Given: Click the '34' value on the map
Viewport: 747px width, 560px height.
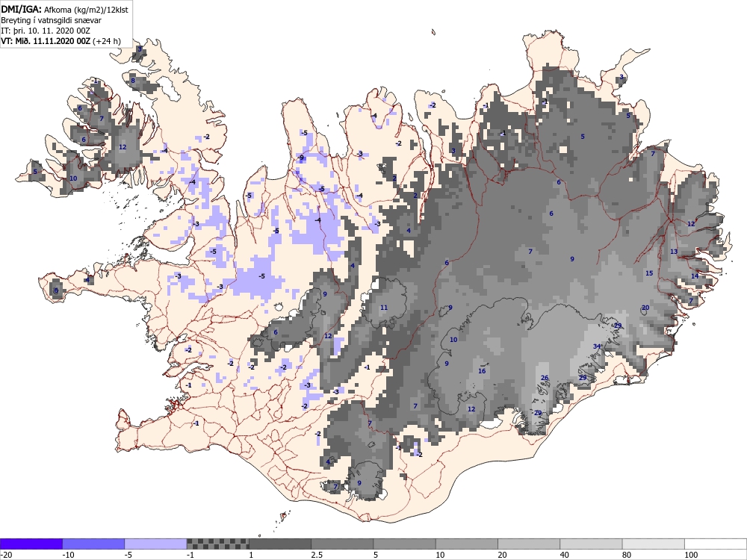Looking at the screenshot, I should click(597, 346).
